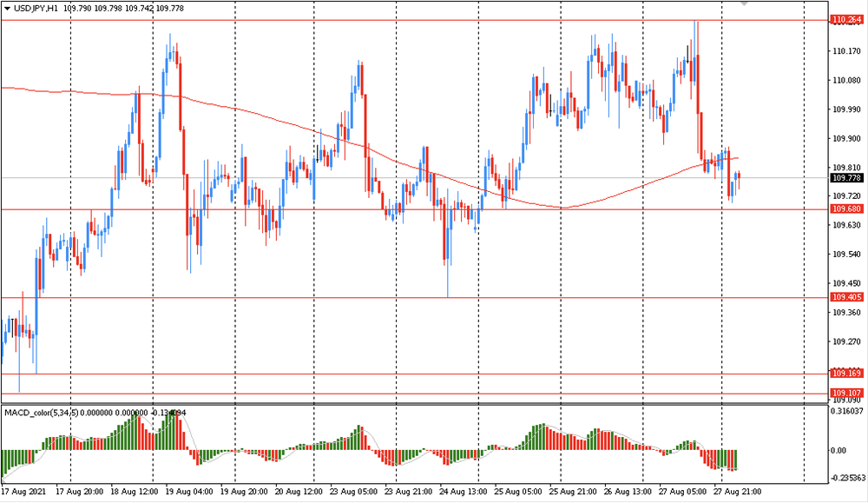The image size is (868, 503).
Task: Click the USDJPY,H1 symbol title
Action: click(36, 9)
